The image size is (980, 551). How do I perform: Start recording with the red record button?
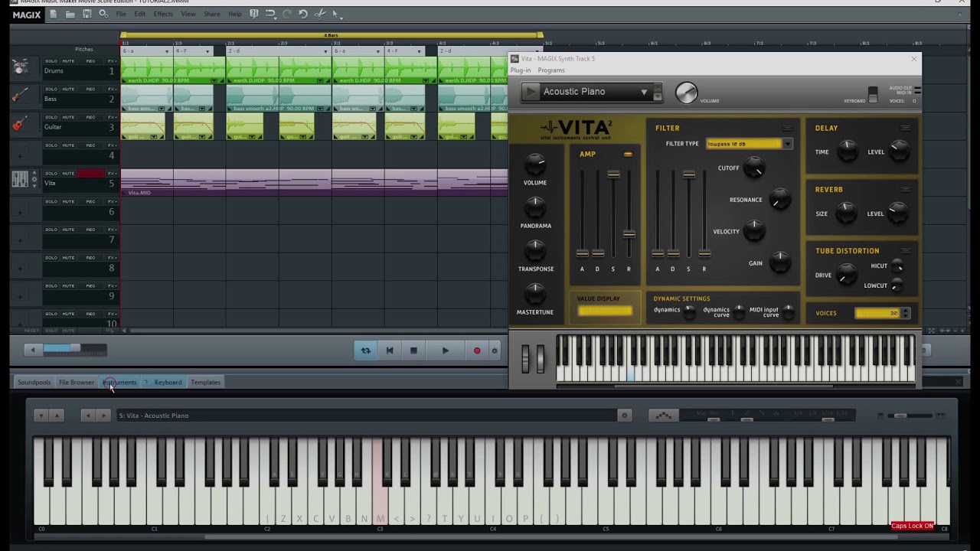pos(477,350)
